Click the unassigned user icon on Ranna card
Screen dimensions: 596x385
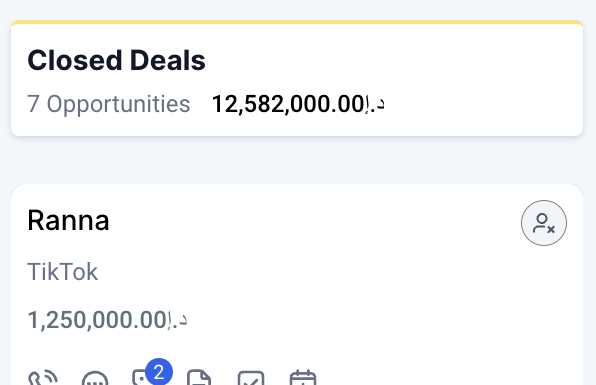coord(544,223)
